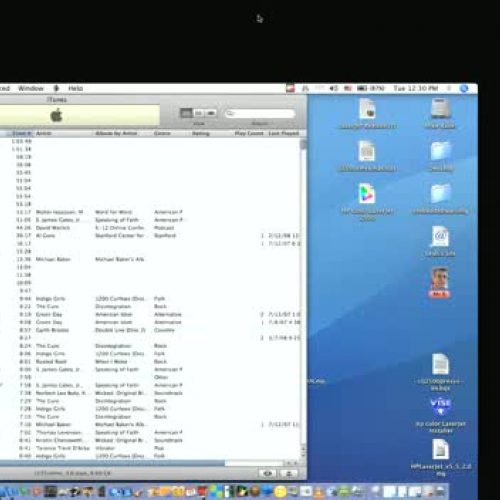Click the red menu bar icon

290,88
